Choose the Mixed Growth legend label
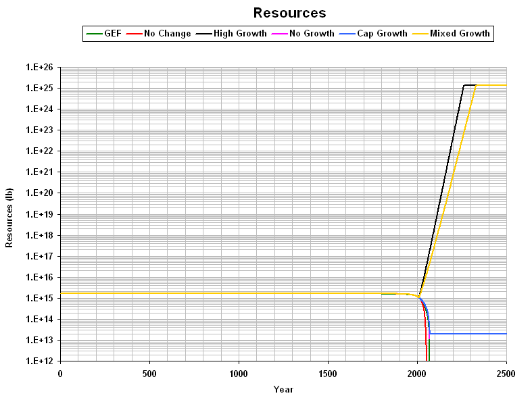 click(x=460, y=33)
